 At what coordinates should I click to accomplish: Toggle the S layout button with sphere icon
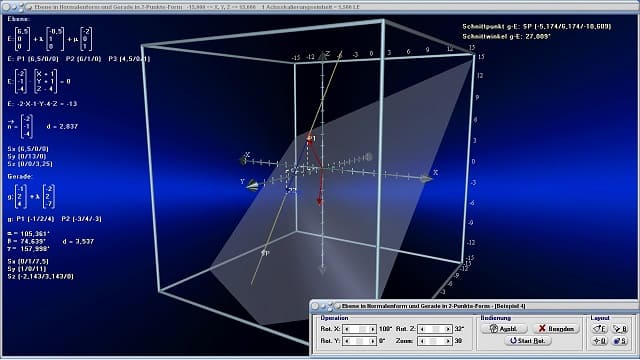(x=620, y=341)
